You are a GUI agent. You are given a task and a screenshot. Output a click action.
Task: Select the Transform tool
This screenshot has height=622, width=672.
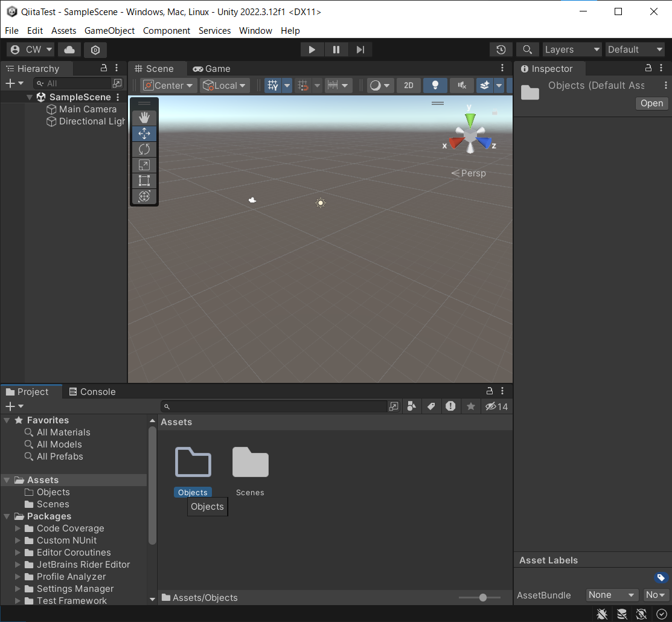click(144, 196)
